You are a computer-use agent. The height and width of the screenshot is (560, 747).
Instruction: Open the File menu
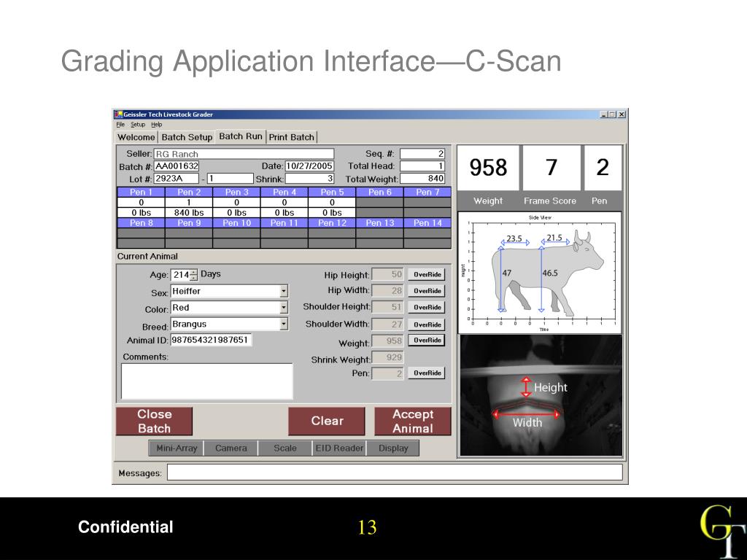[x=120, y=125]
